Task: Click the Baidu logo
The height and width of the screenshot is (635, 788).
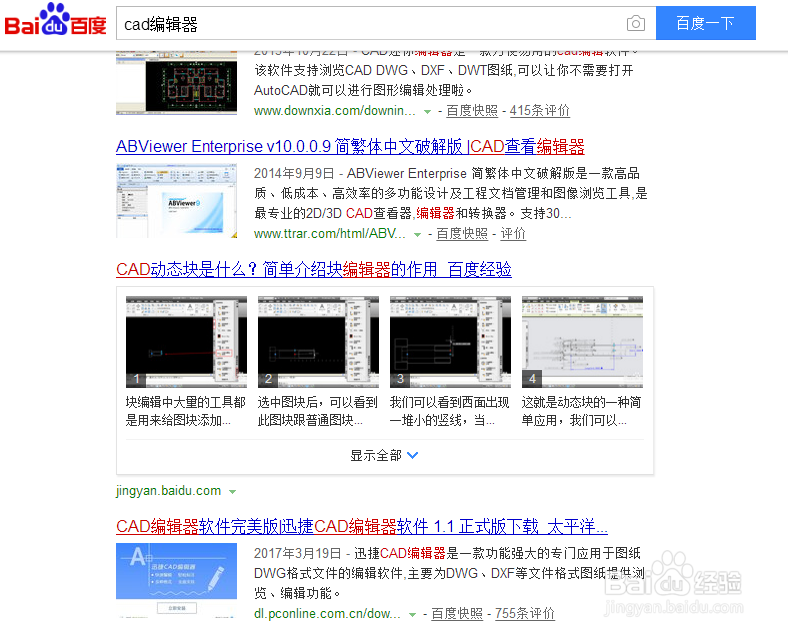Action: pyautogui.click(x=55, y=20)
